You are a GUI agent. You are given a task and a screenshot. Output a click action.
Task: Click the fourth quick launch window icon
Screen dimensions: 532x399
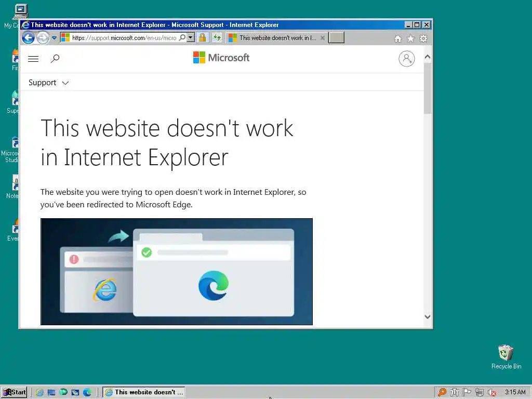click(75, 393)
